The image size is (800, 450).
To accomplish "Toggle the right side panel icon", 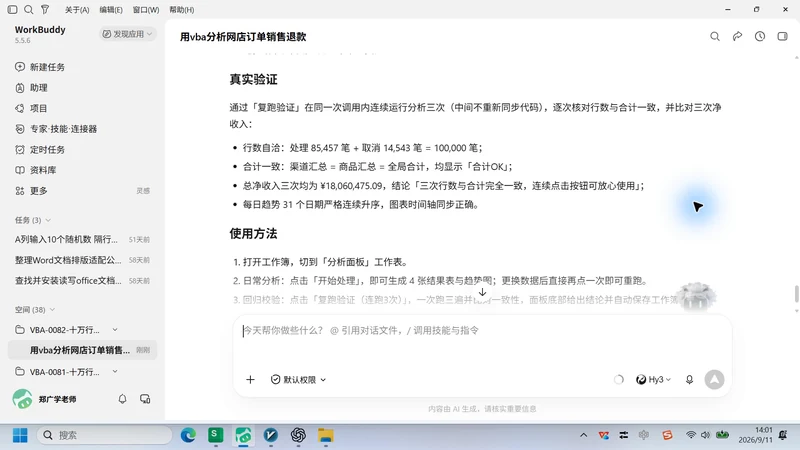I will point(782,36).
